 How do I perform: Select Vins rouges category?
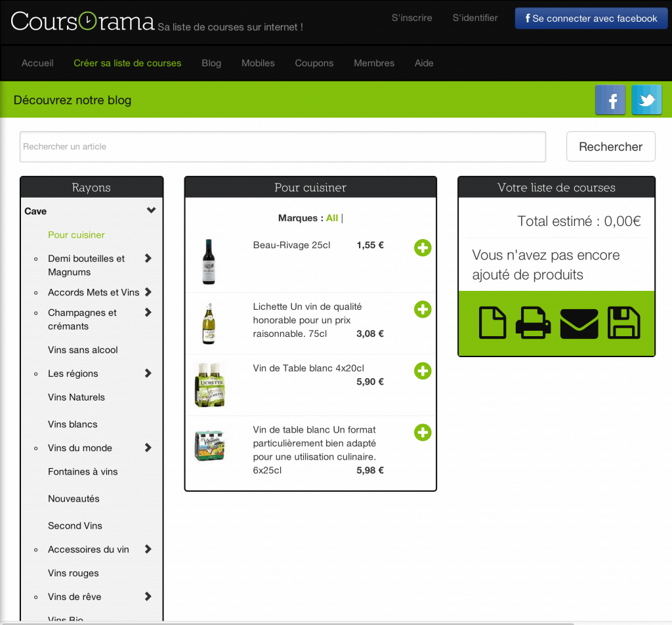(x=73, y=573)
